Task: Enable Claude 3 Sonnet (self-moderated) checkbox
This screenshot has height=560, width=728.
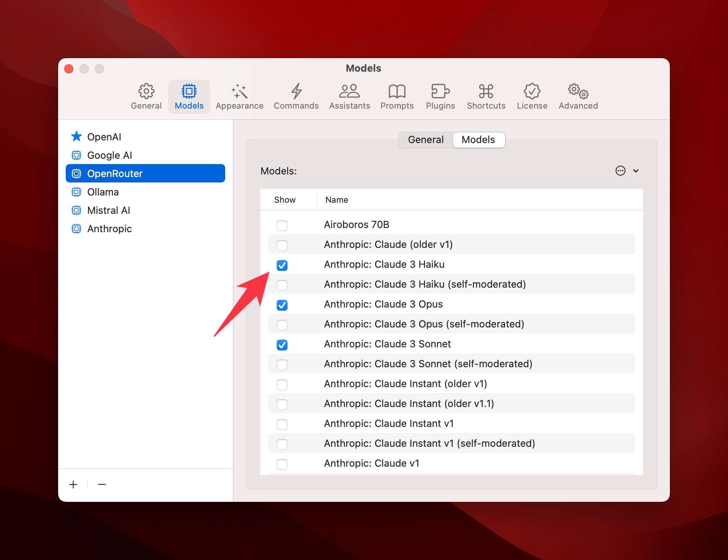Action: (x=282, y=365)
